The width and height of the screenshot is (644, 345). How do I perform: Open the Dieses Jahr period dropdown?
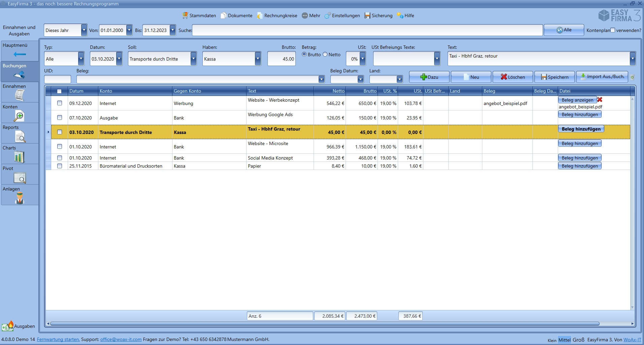84,30
